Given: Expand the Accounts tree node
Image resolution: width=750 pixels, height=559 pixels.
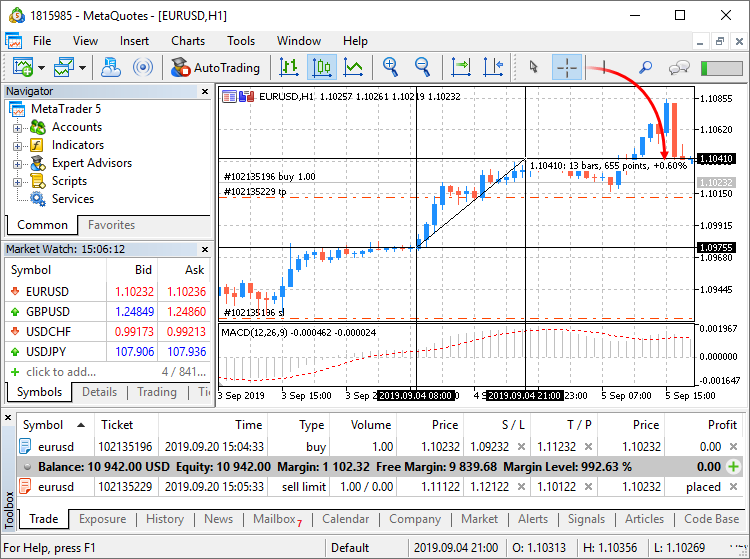Looking at the screenshot, I should click(17, 128).
